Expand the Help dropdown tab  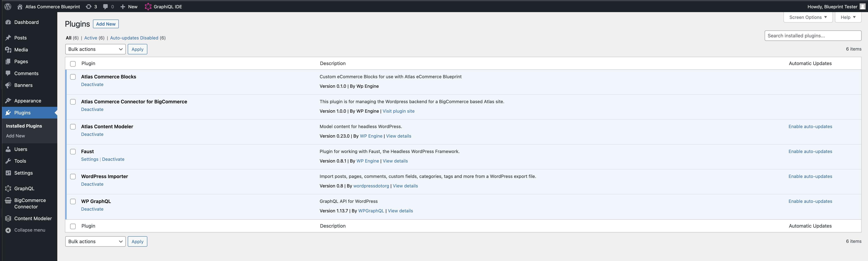[x=848, y=17]
